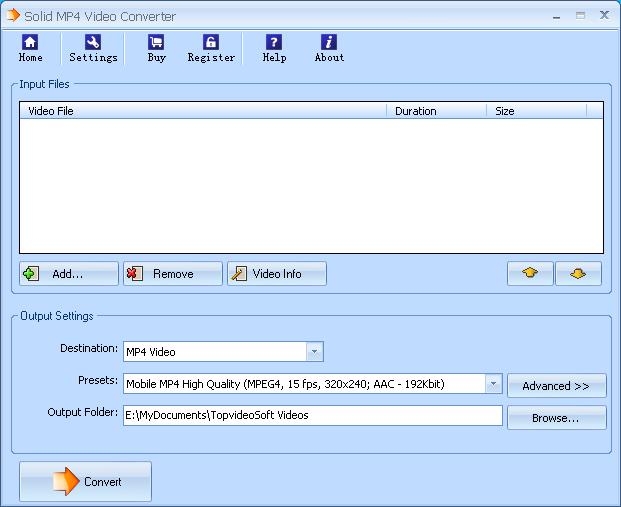
Task: Expand Advanced >> settings panel
Action: coord(556,386)
